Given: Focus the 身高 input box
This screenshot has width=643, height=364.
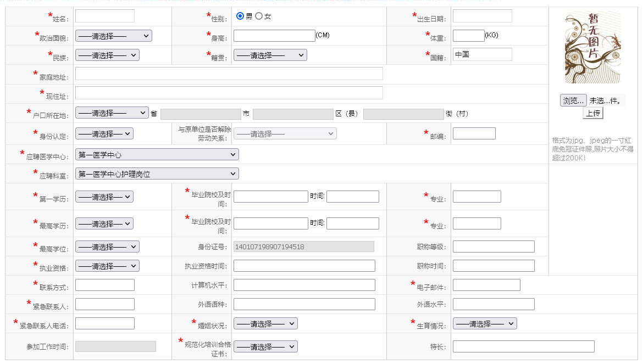Looking at the screenshot, I should pyautogui.click(x=274, y=36).
